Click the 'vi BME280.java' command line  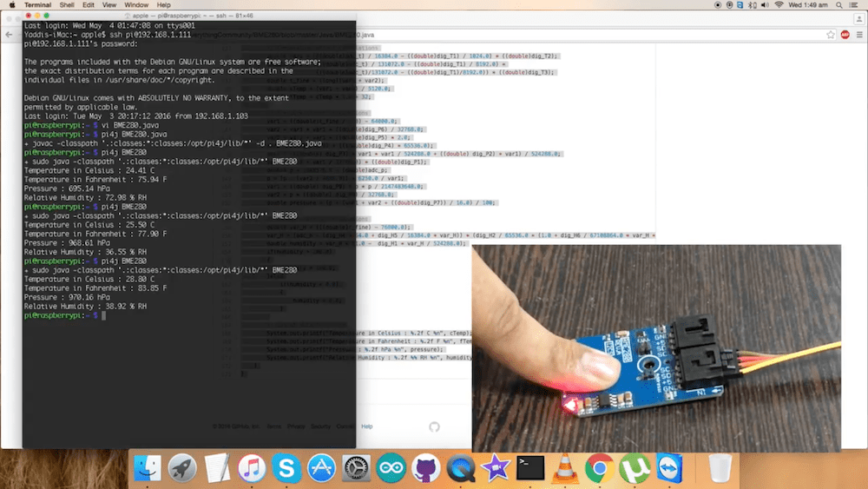tap(91, 125)
